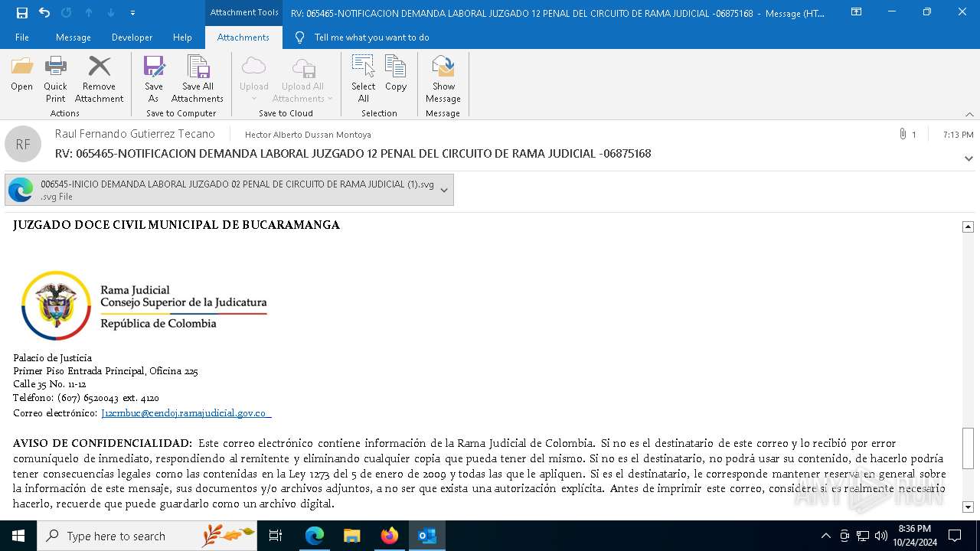Click the Next Item down arrow
Image resolution: width=980 pixels, height=551 pixels.
click(111, 12)
